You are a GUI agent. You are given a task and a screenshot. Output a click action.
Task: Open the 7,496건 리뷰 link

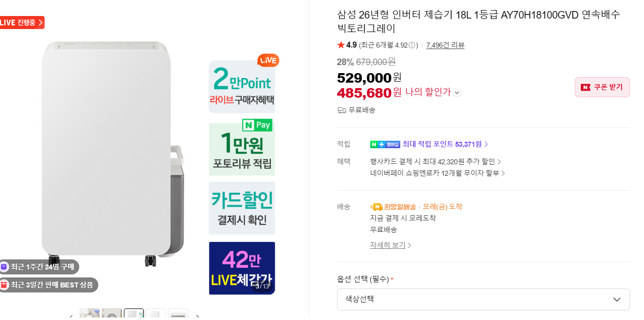(445, 45)
